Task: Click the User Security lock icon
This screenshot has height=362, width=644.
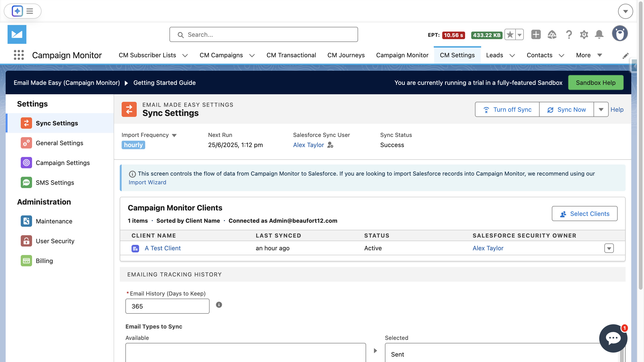Action: click(26, 241)
